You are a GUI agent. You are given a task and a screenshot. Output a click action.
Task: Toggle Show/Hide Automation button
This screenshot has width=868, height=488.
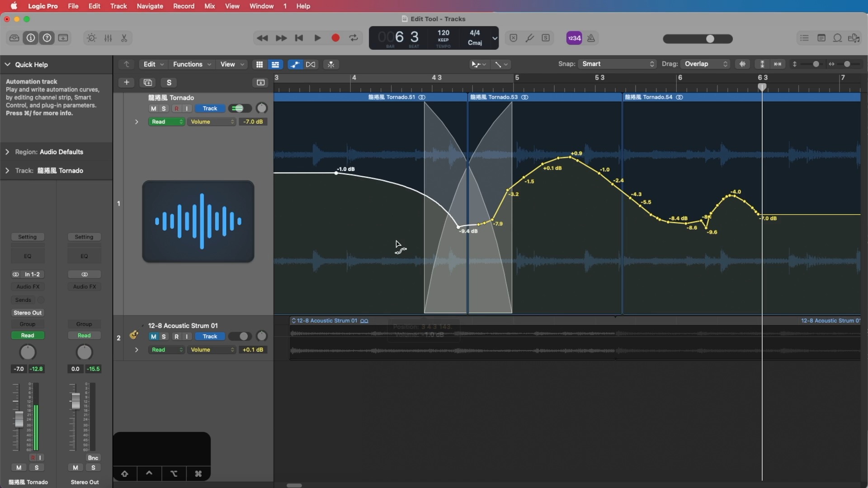tap(295, 65)
